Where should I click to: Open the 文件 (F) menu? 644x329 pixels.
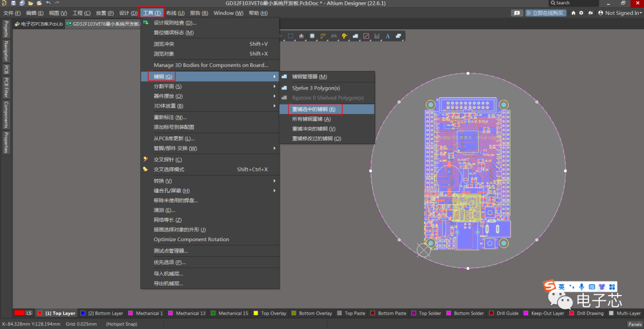[x=12, y=13]
